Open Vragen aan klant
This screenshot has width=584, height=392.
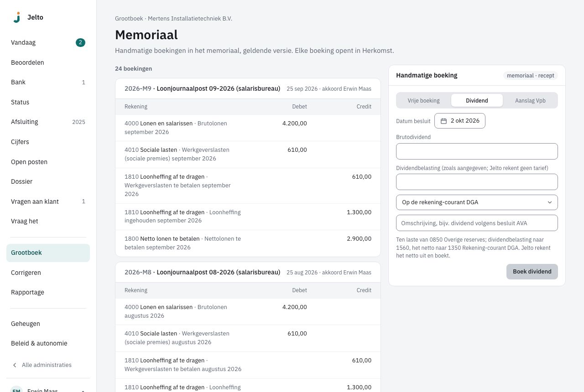point(48,201)
